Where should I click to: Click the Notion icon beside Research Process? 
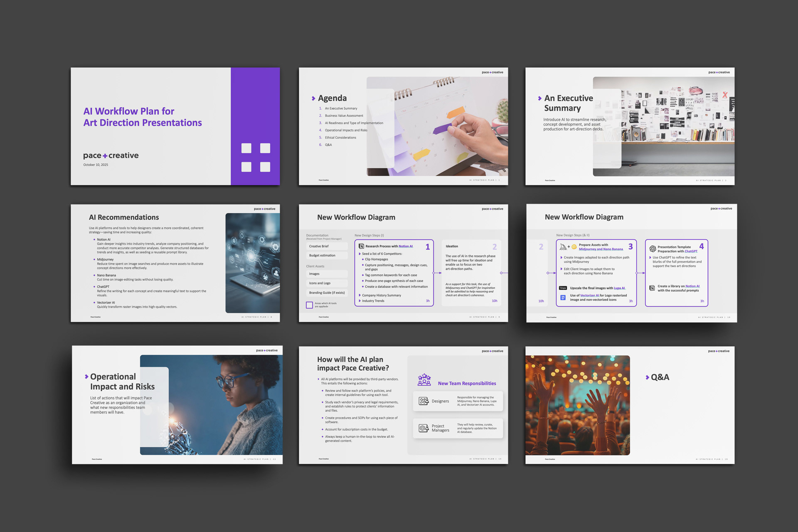pos(361,246)
